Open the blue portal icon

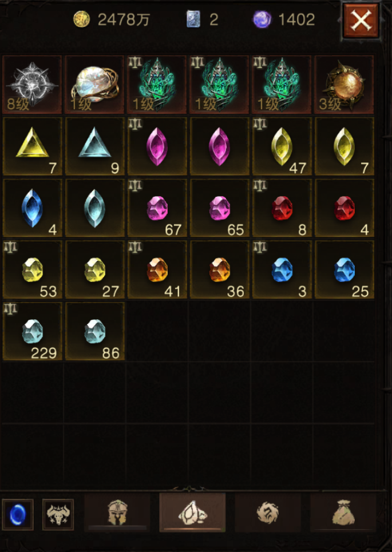(x=18, y=514)
